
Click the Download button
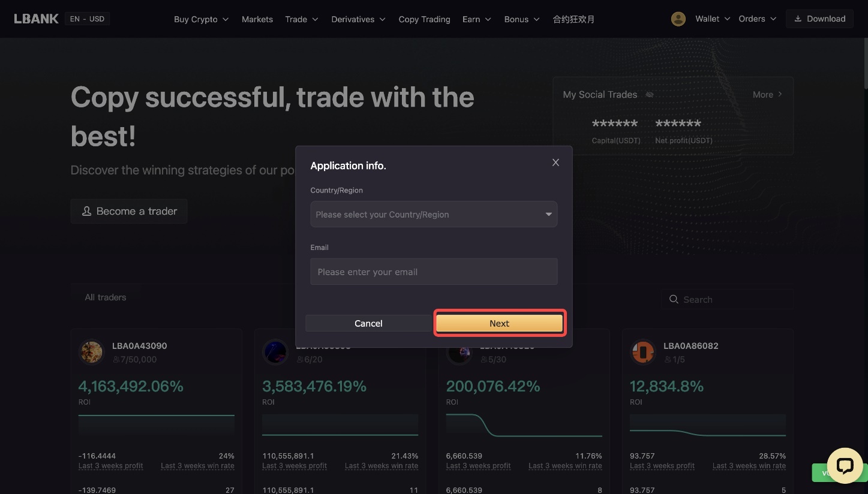819,19
